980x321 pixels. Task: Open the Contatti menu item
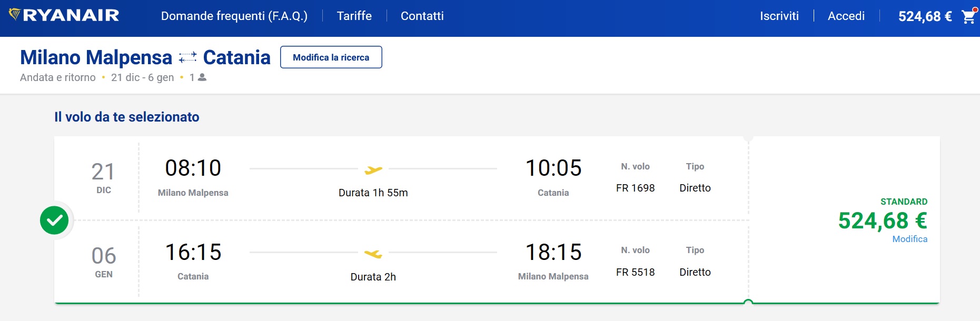click(x=422, y=16)
